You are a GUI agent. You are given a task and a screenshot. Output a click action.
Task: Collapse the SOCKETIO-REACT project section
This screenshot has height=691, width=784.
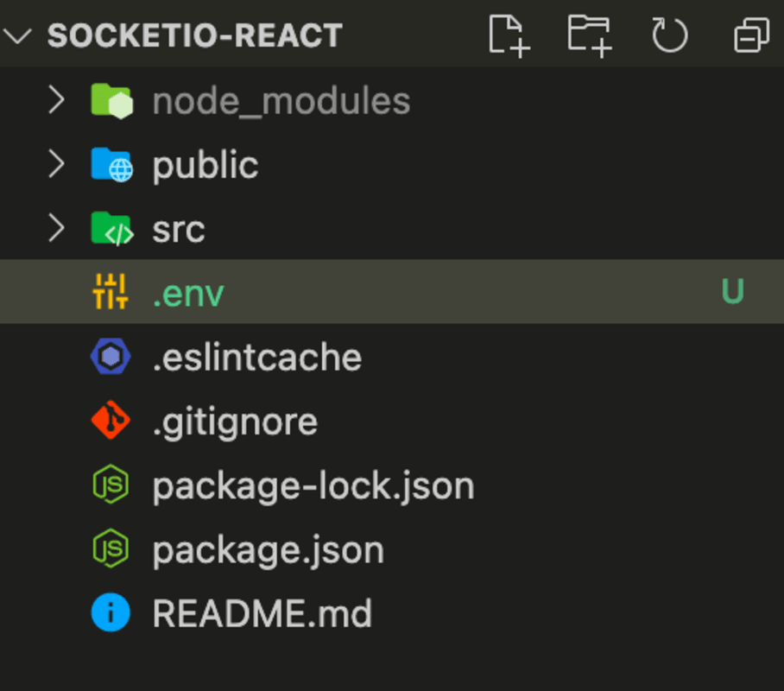tap(17, 36)
